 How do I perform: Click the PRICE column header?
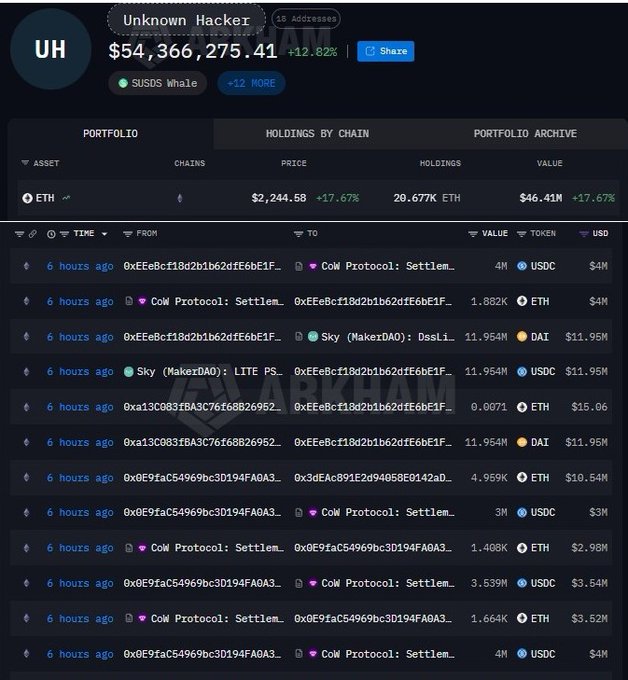(294, 163)
